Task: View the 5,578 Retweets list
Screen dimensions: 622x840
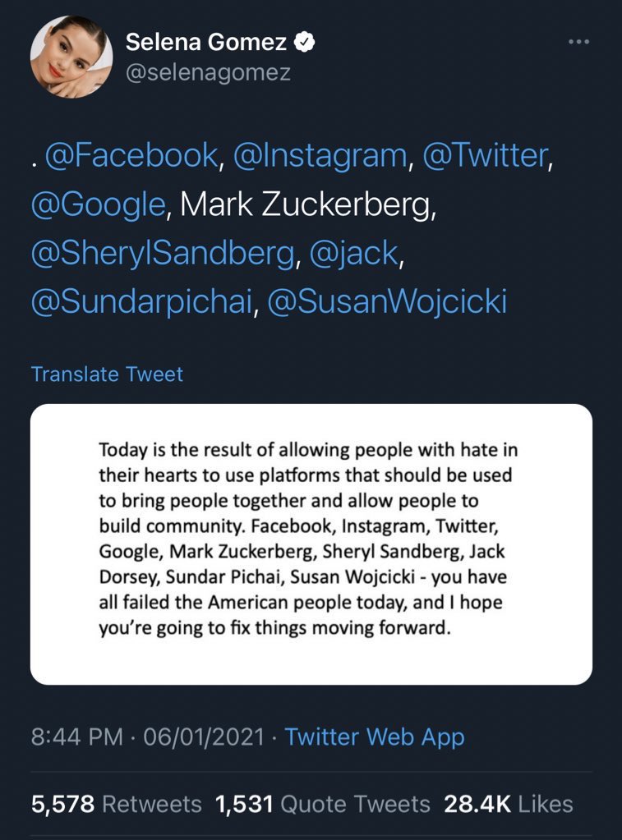Action: pyautogui.click(x=117, y=804)
